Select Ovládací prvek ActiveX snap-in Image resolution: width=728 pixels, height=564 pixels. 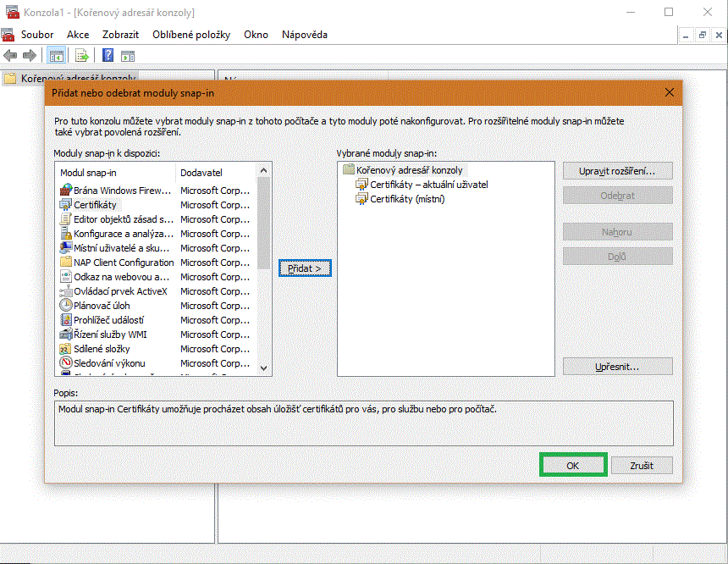pyautogui.click(x=120, y=291)
